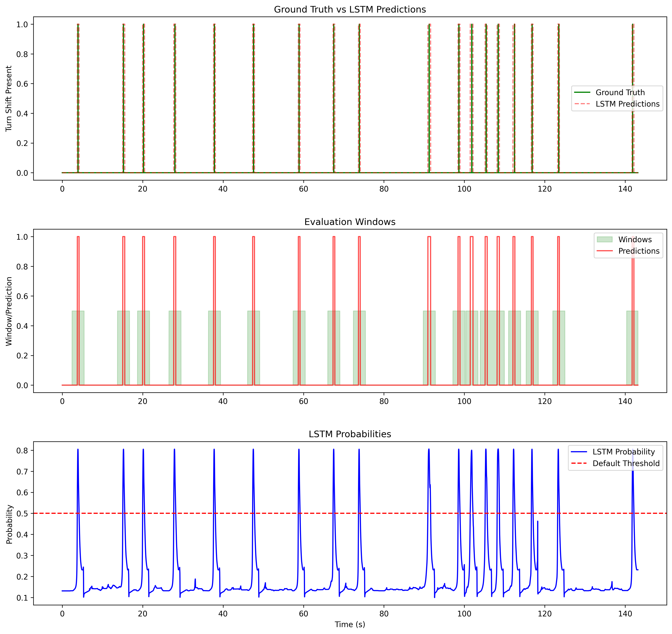The image size is (672, 634).
Task: Click the Time (s) x-axis label
Action: [x=350, y=625]
